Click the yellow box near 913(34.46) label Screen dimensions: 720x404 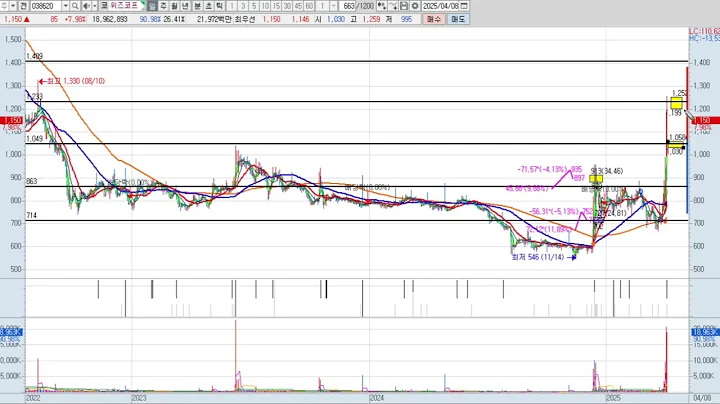[x=596, y=179]
